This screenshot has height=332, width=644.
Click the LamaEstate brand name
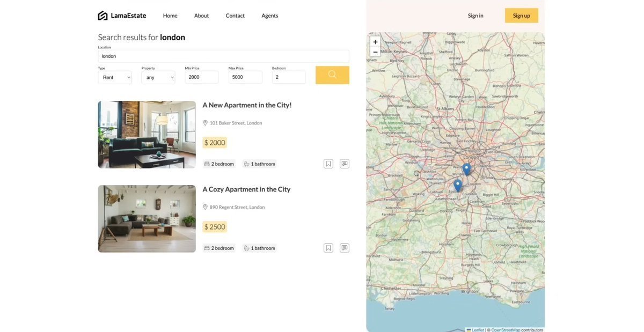(128, 16)
